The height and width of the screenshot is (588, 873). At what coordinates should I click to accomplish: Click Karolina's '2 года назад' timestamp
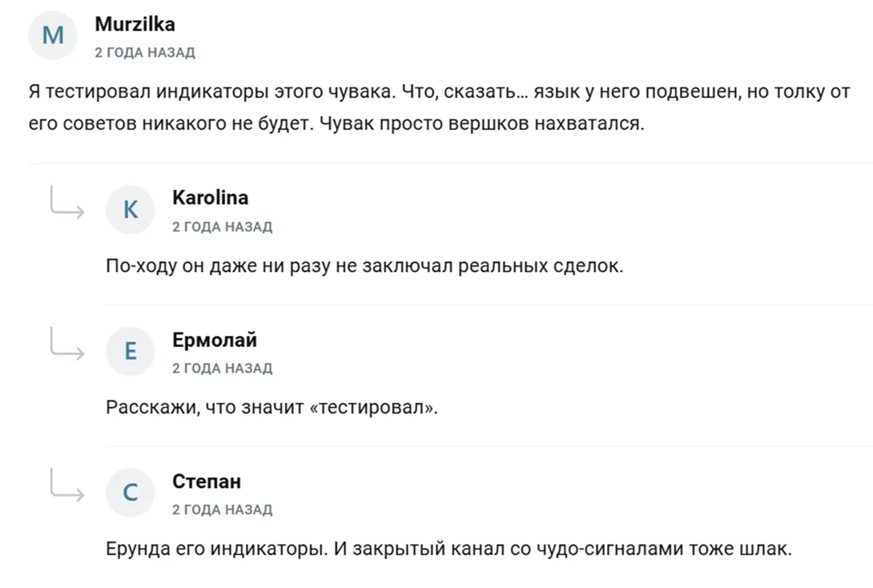222,227
